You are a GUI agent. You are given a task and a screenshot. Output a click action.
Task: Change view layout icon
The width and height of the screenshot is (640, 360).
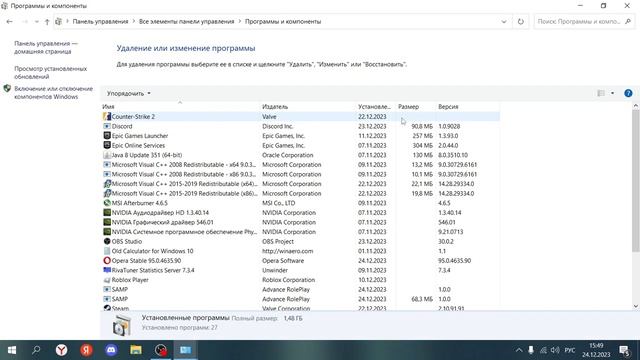pos(601,93)
